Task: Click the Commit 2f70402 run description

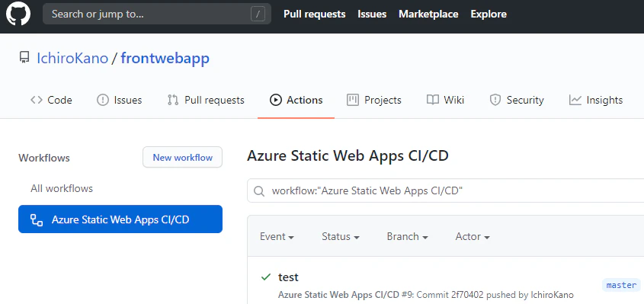Action: click(x=425, y=295)
